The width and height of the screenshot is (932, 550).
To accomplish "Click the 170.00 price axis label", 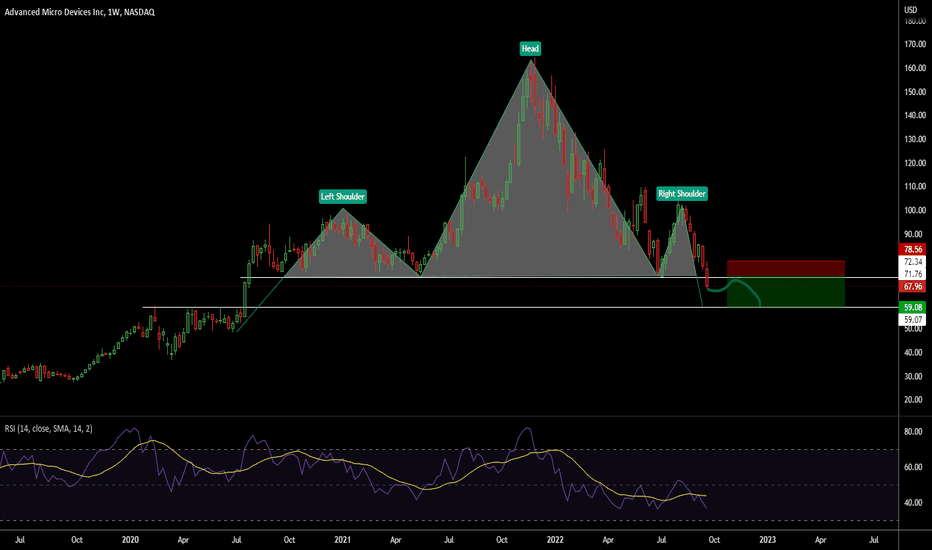I will (x=915, y=44).
